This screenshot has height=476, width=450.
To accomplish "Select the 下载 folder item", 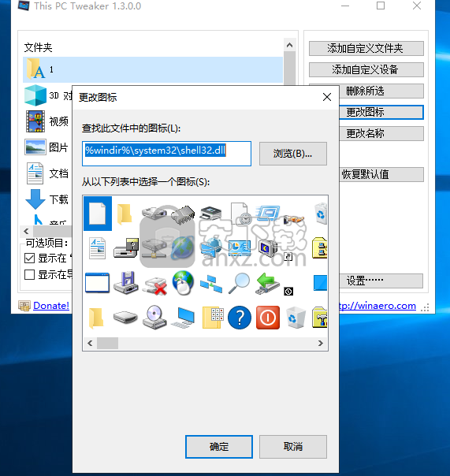I will click(x=47, y=199).
